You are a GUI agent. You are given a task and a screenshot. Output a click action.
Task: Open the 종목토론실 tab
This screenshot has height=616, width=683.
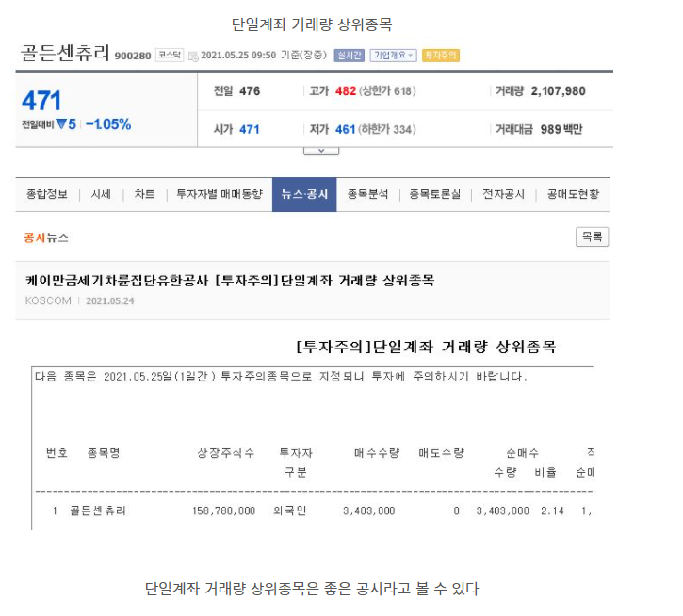434,194
